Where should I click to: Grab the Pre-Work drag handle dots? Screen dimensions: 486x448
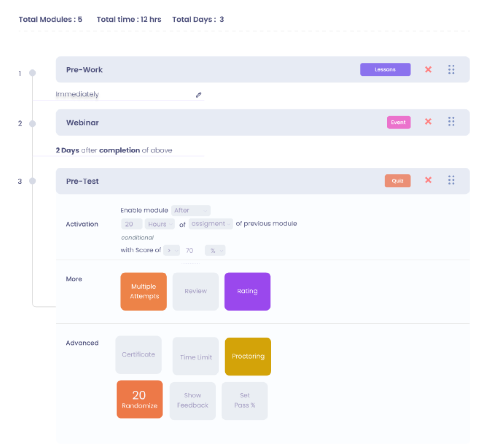tap(451, 69)
